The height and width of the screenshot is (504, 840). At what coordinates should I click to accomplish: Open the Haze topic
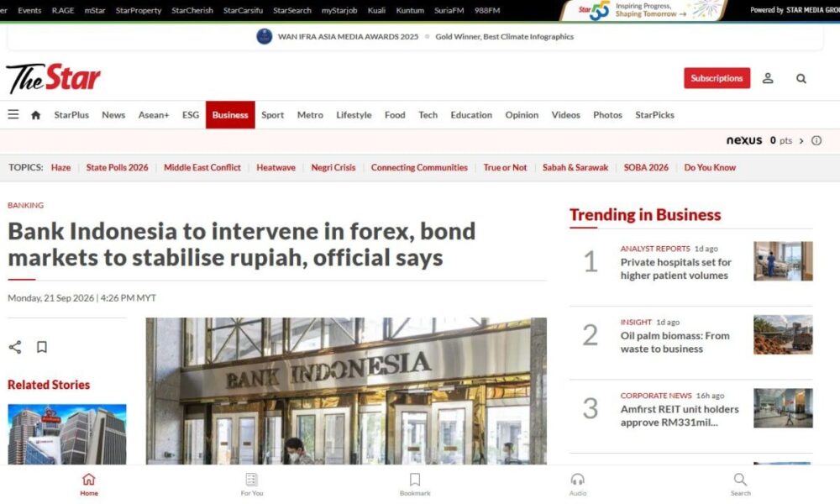click(x=61, y=167)
